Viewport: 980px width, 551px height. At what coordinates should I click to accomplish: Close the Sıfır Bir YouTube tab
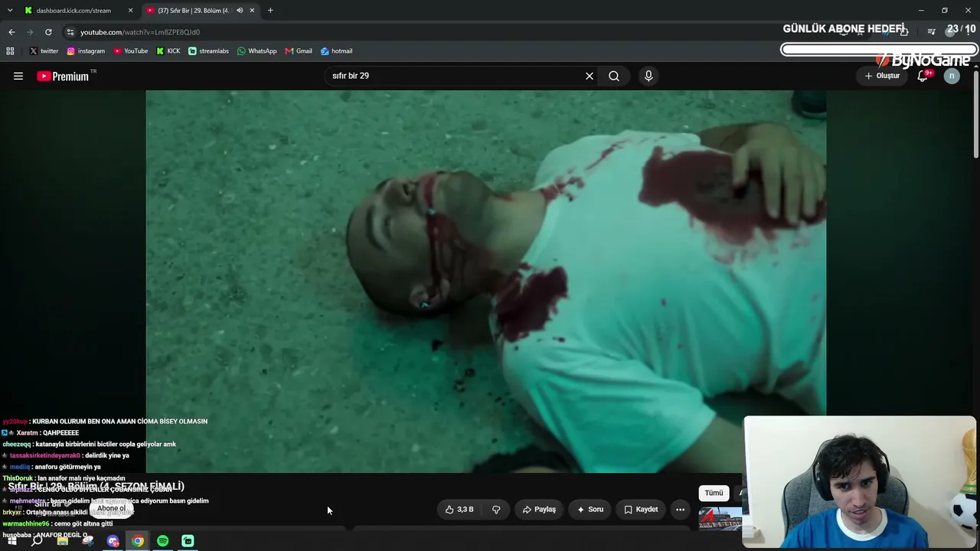tap(252, 11)
